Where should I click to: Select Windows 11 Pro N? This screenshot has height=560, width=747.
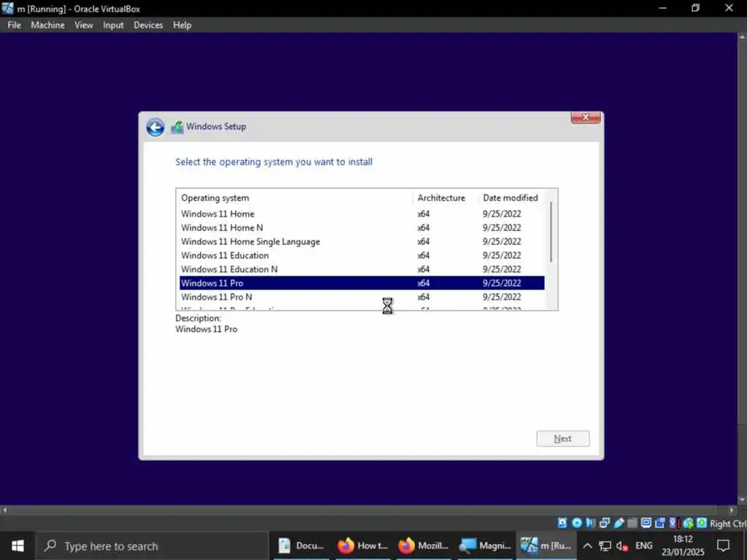pos(362,297)
